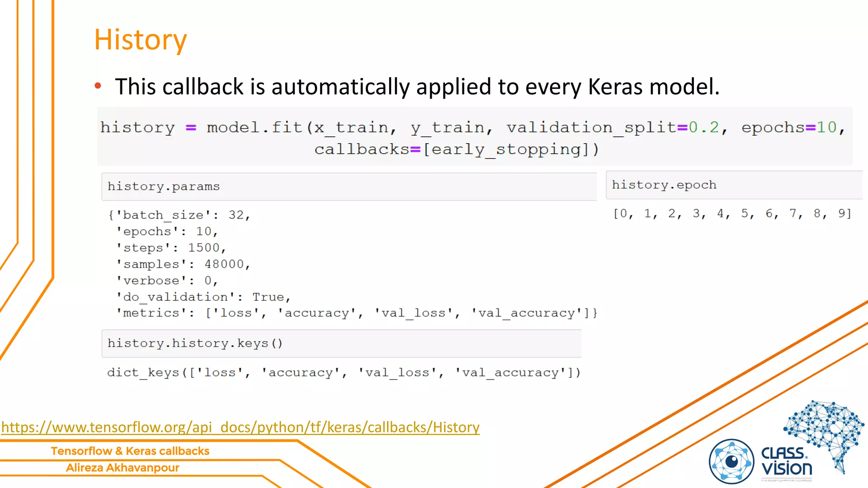Click the Class Vision eye logo

(x=732, y=461)
